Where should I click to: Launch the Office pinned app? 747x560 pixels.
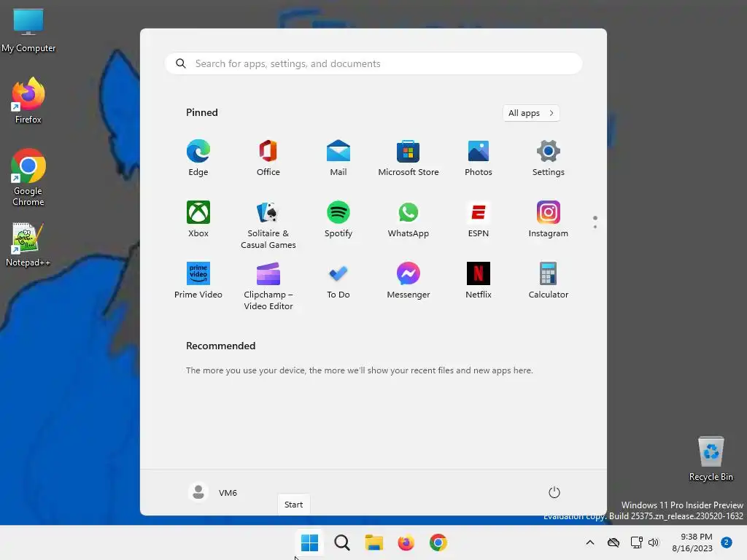(x=268, y=157)
